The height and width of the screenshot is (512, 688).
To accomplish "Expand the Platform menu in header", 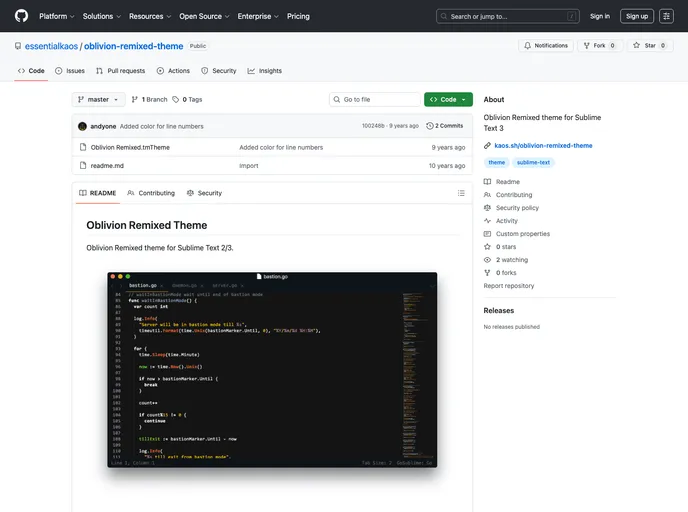I will click(x=56, y=16).
